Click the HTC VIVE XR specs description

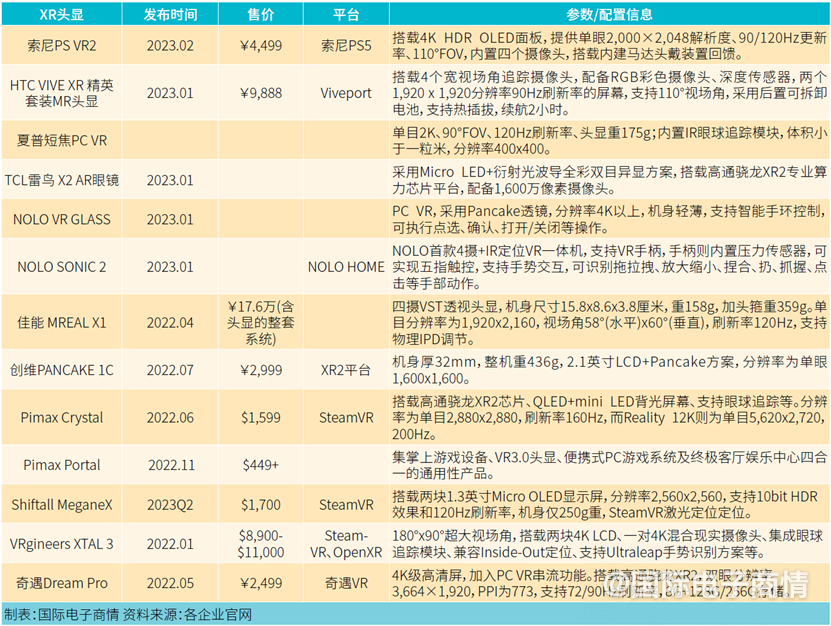(609, 93)
